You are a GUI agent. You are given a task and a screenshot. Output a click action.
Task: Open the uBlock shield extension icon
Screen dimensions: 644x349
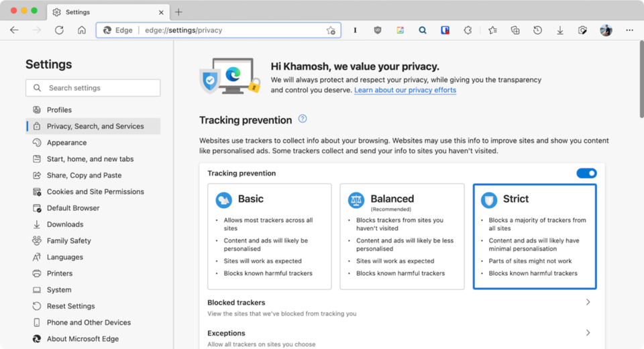(x=378, y=30)
